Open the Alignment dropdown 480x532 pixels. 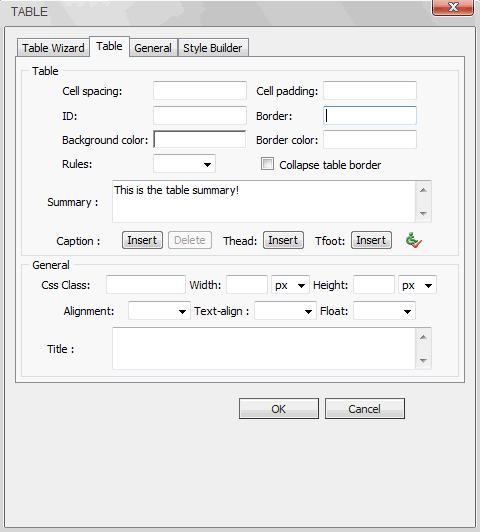[x=159, y=311]
